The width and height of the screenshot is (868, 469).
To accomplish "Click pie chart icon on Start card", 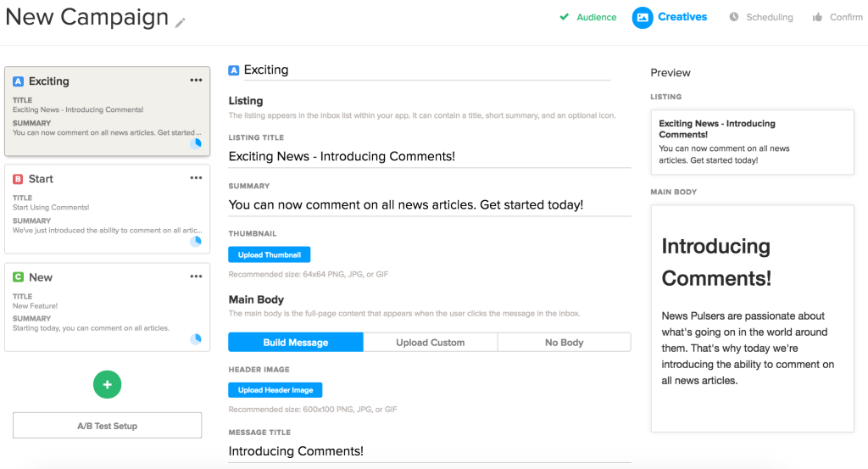I will 196,241.
